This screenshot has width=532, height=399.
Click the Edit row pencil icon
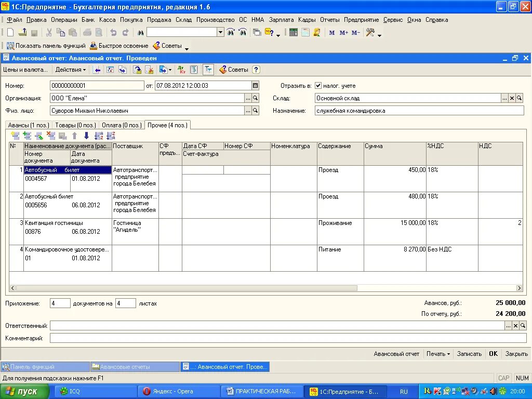pyautogui.click(x=39, y=136)
